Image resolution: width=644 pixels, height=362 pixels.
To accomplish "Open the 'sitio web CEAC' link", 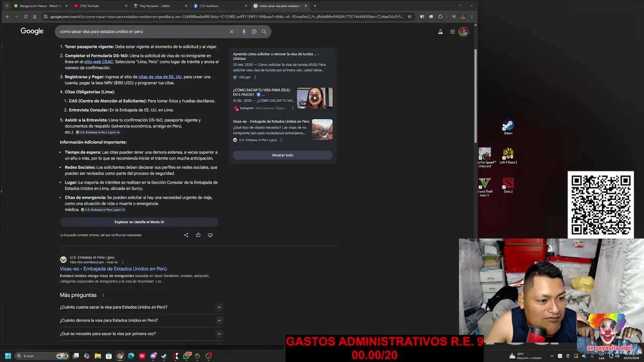I will point(99,62).
